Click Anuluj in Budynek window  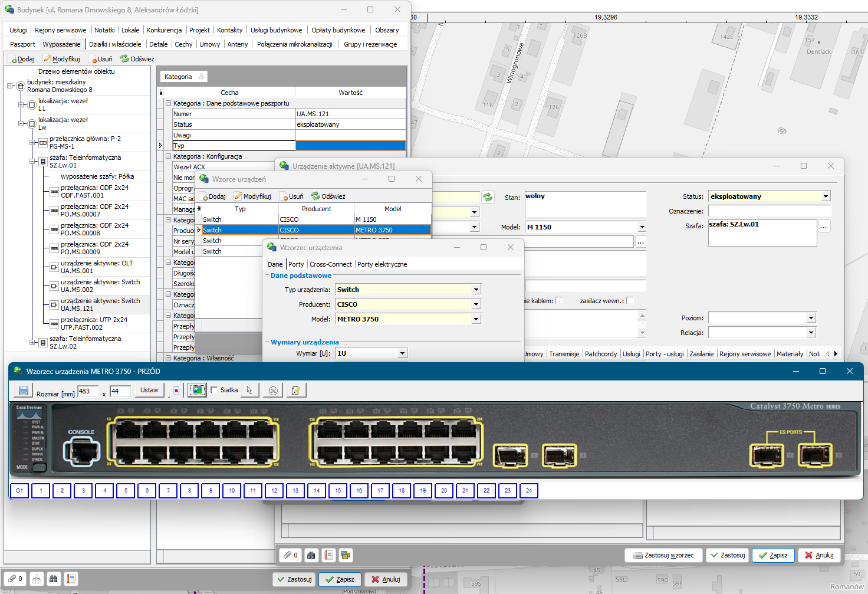[x=386, y=579]
